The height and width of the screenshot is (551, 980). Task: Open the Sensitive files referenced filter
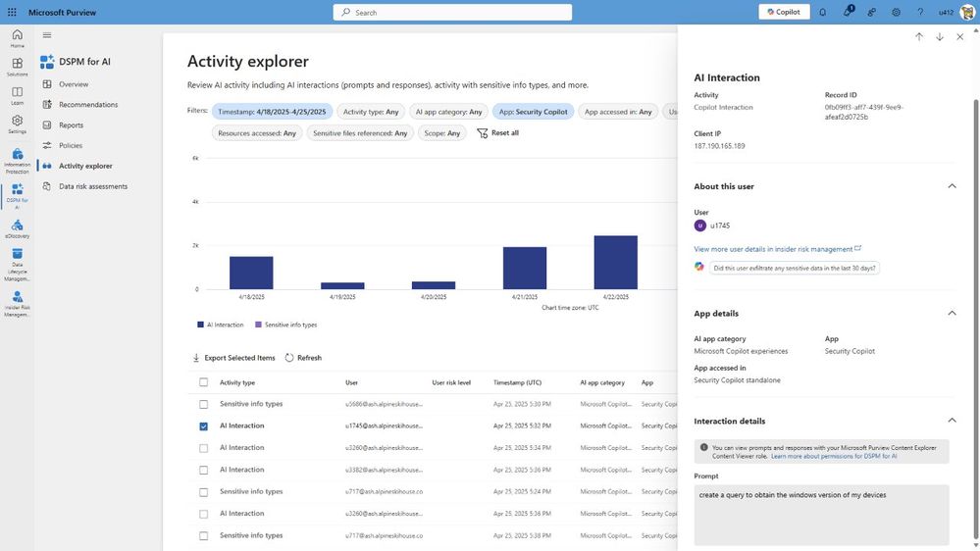click(x=360, y=133)
